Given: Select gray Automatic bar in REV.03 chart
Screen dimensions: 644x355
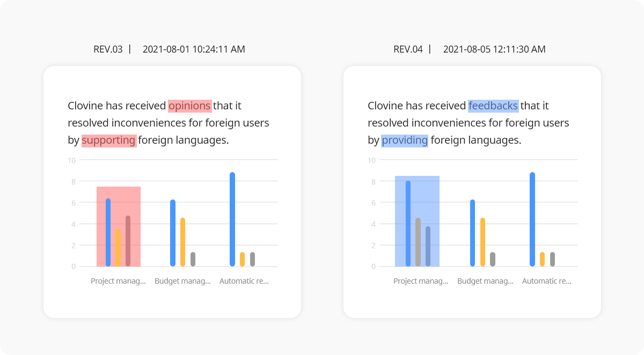Looking at the screenshot, I should (252, 259).
